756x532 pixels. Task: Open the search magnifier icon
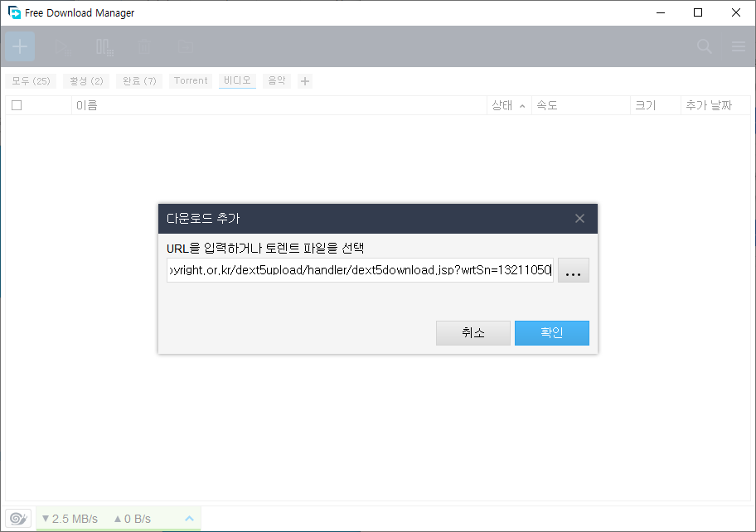705,46
